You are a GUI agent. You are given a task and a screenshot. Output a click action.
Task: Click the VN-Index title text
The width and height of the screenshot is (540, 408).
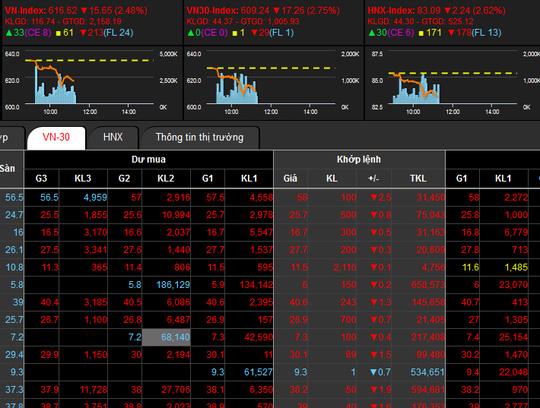tap(24, 10)
